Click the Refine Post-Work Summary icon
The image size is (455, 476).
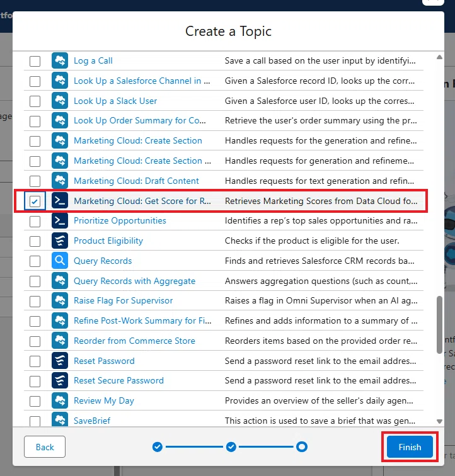(60, 321)
